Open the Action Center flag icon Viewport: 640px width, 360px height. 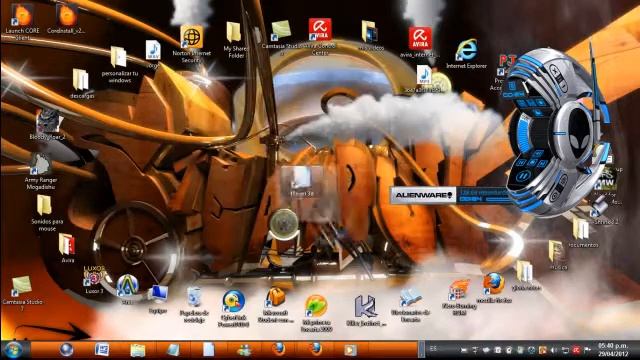coord(587,350)
